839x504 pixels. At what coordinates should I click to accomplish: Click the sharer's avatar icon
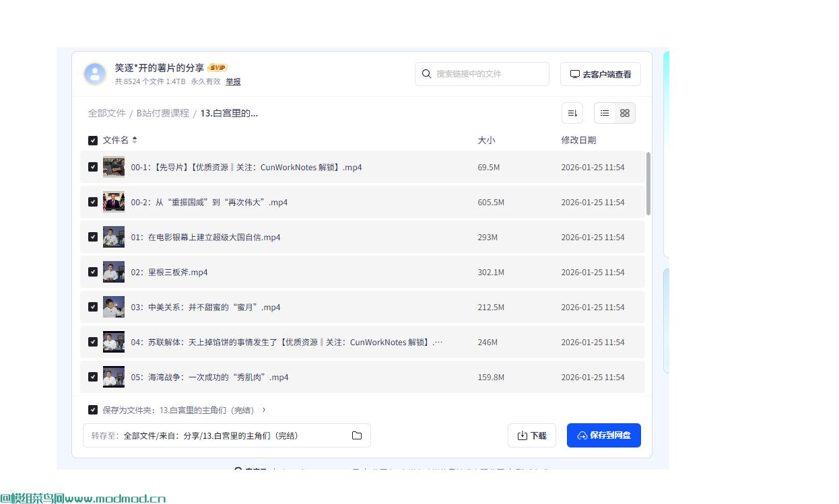coord(95,74)
